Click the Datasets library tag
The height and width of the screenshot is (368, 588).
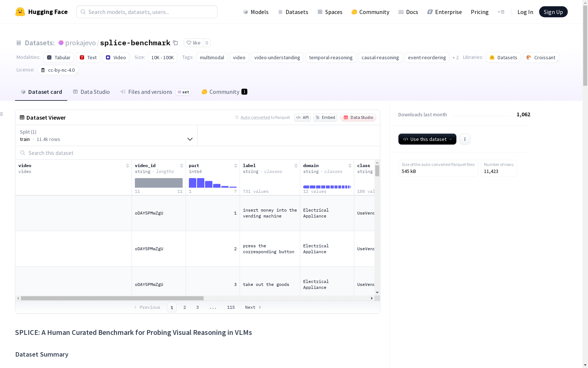pyautogui.click(x=503, y=57)
